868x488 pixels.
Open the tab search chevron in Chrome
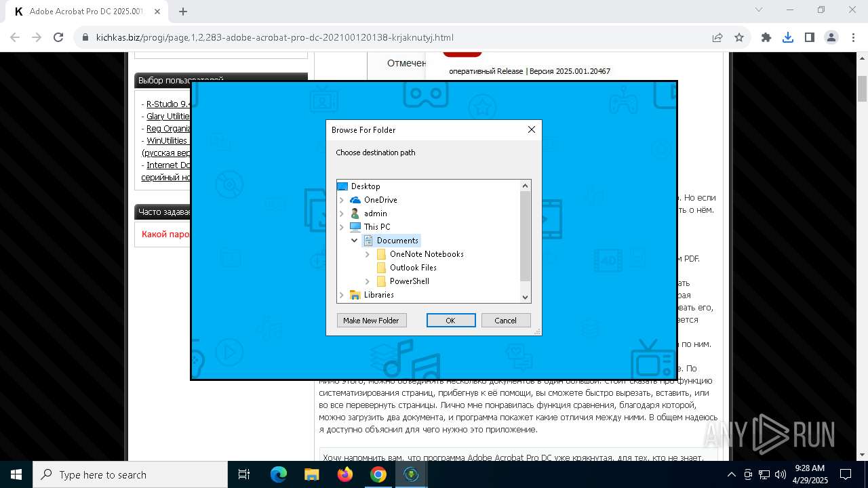[759, 9]
